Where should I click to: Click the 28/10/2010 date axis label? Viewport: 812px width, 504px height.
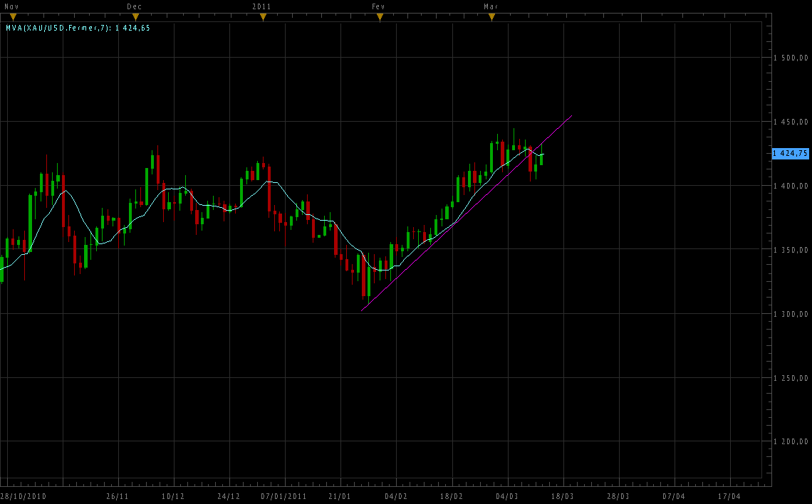click(23, 496)
